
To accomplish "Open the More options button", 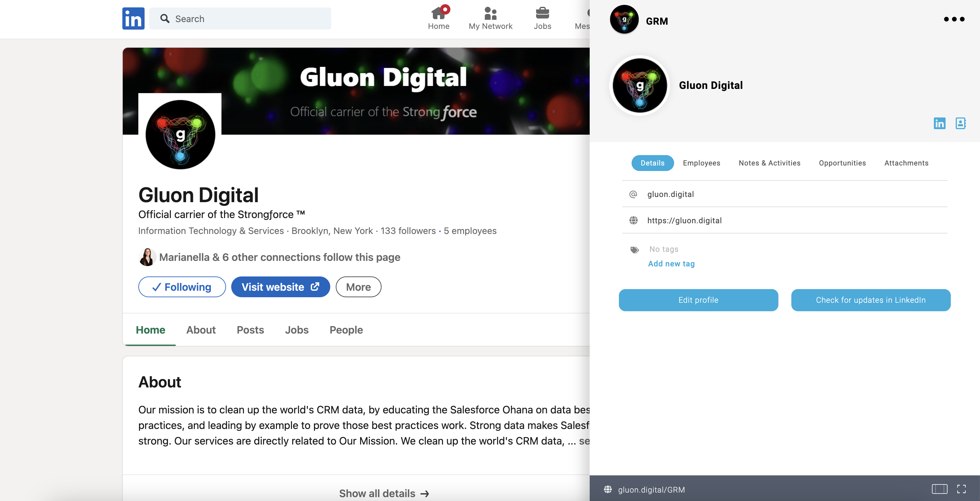I will tap(358, 287).
